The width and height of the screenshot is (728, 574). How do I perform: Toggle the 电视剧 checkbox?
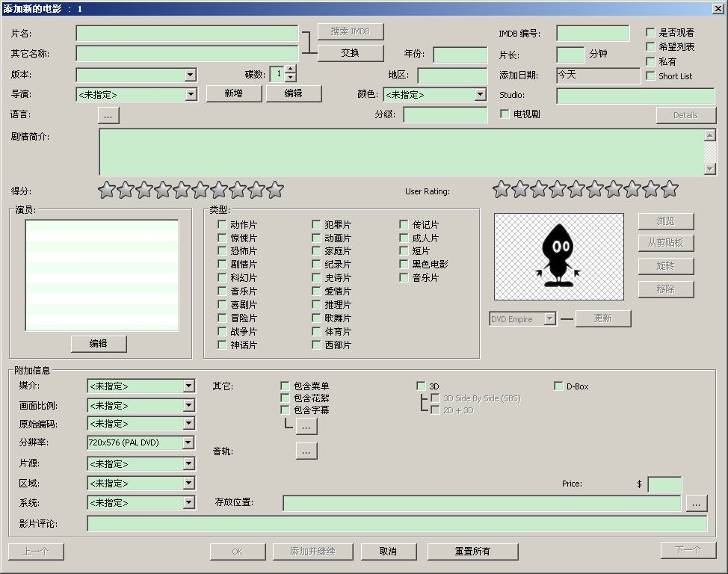click(x=505, y=114)
